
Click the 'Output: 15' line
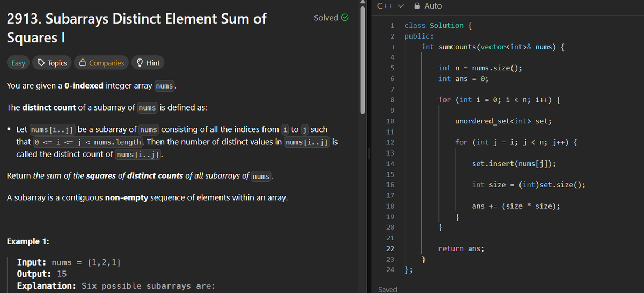coord(42,274)
